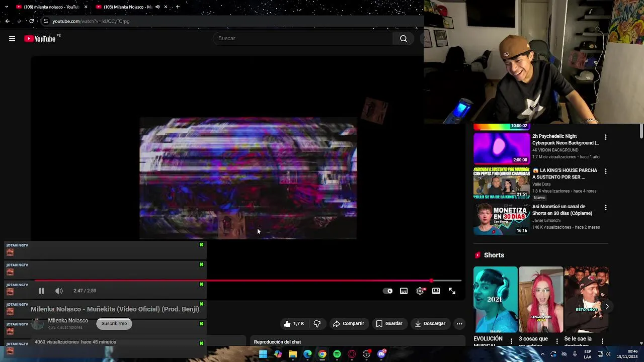Open LA KING'S HOUSE PARCHA video title
The image size is (644, 362).
[x=565, y=174]
